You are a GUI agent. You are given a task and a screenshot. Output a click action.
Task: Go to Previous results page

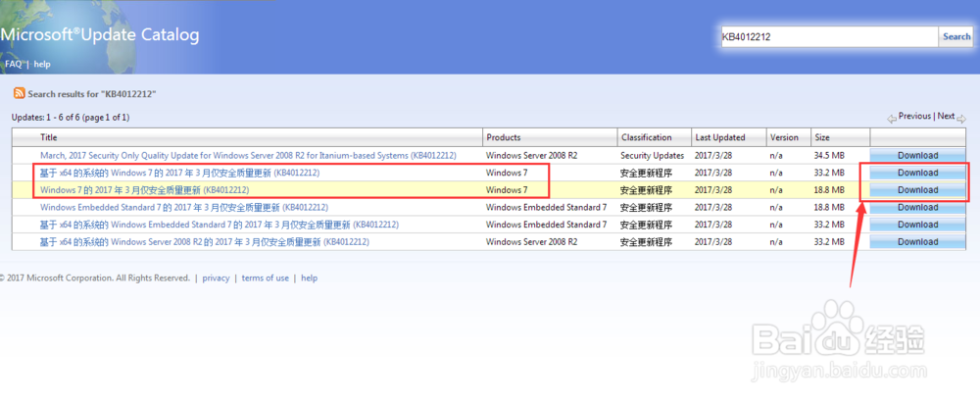click(x=914, y=116)
